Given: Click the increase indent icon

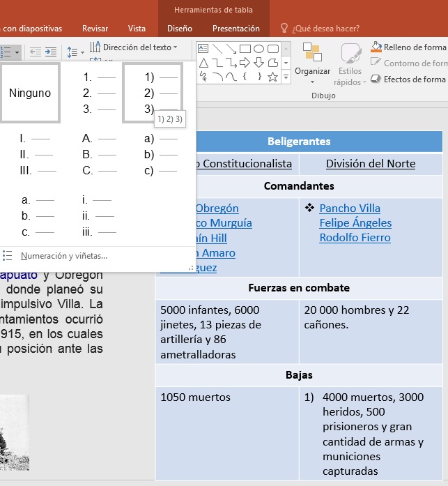Looking at the screenshot, I should pyautogui.click(x=51, y=52).
